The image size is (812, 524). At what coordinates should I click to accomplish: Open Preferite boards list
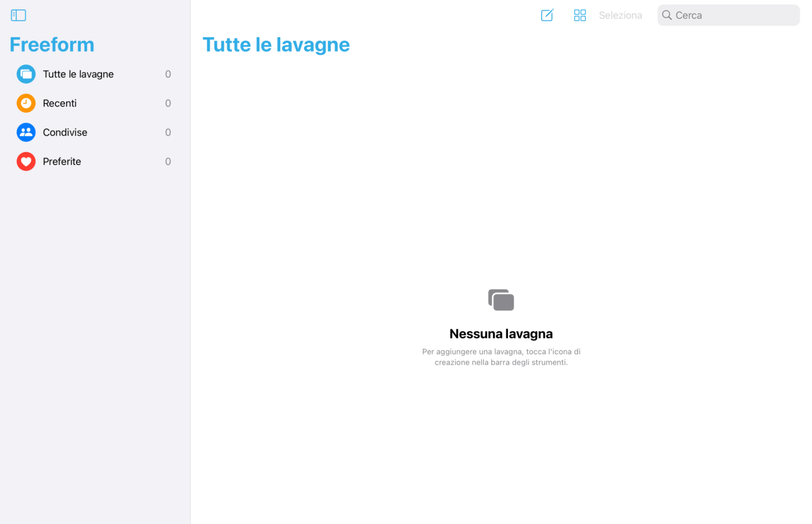click(x=95, y=161)
